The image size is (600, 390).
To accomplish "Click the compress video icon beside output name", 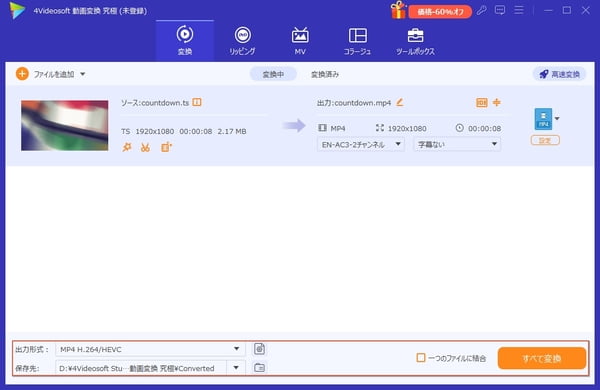I will tap(481, 102).
